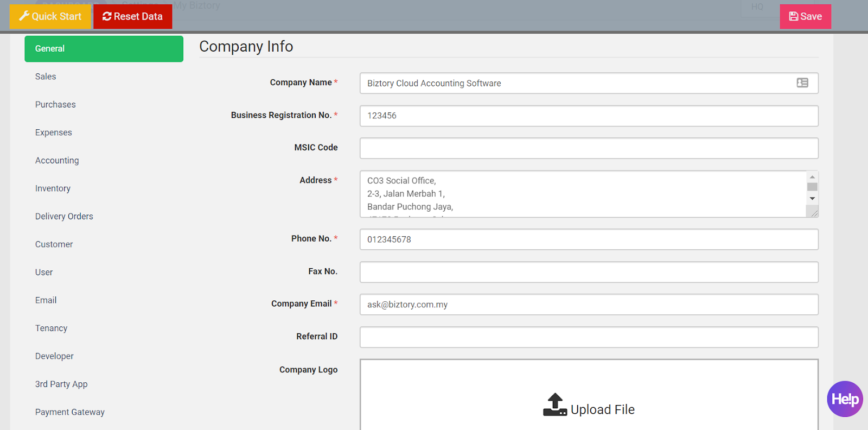
Task: Click the red Reset Data button
Action: click(x=133, y=16)
